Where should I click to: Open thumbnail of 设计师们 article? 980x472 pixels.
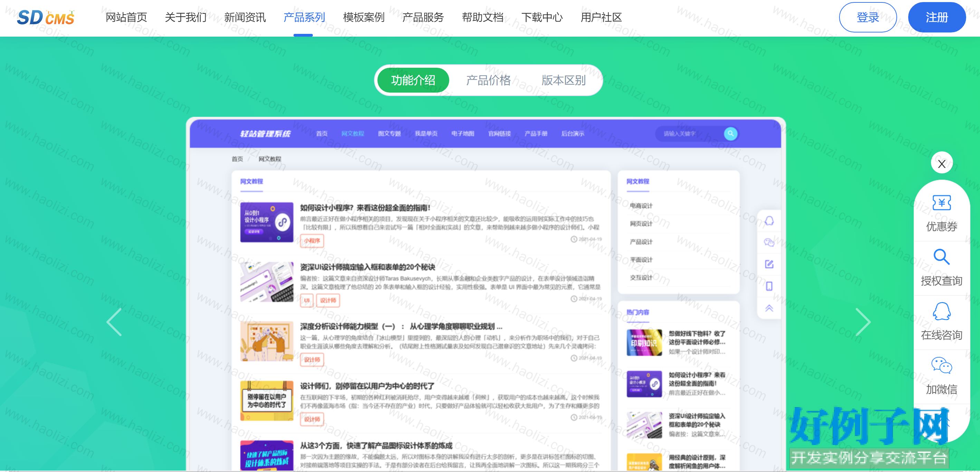coord(267,401)
